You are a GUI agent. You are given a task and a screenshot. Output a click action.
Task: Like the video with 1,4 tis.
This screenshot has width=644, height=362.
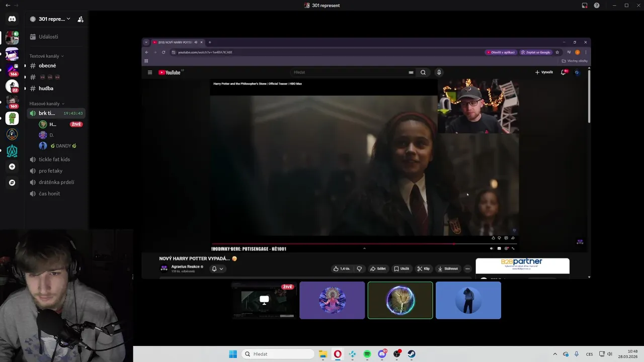pyautogui.click(x=342, y=268)
